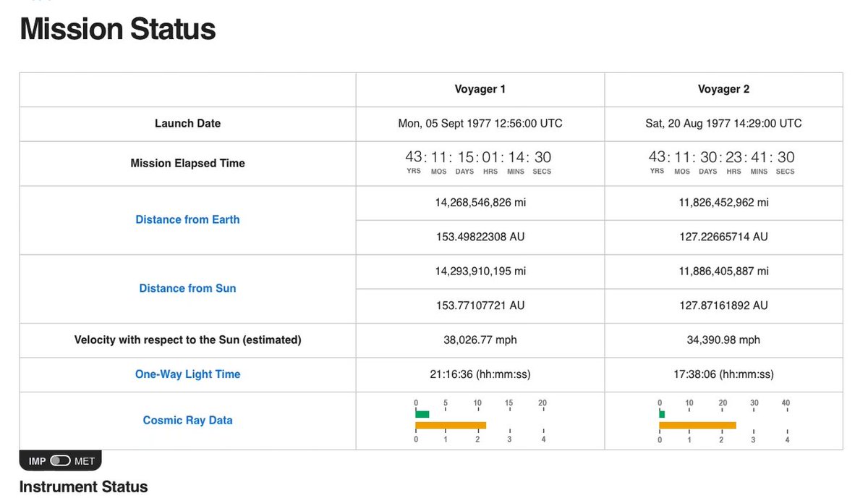Select the value 14,293,910,195 mi
Viewport: 868px width, 501px height.
[480, 271]
